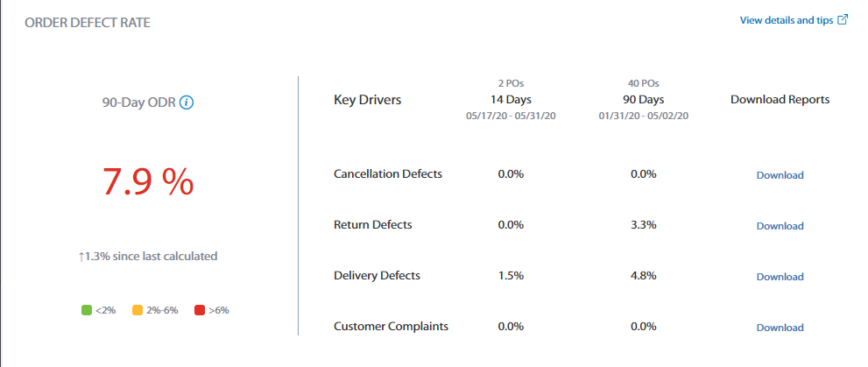This screenshot has height=367, width=868.
Task: Click the green under 2% legend swatch
Action: 87,310
